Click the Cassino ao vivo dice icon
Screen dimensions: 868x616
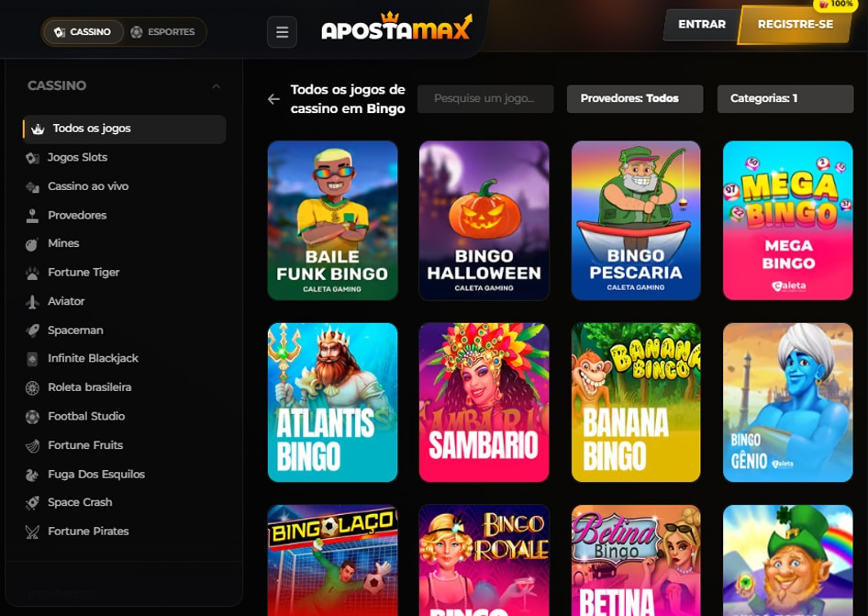click(x=33, y=187)
